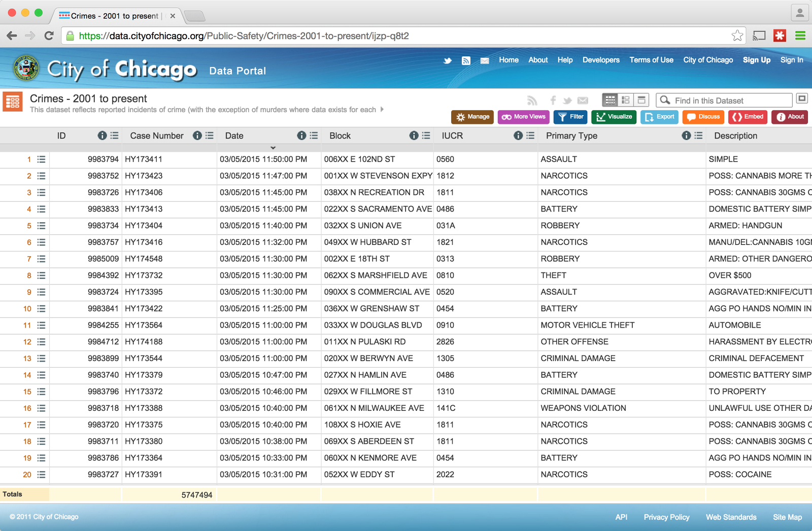Open Site Map in footer
The image size is (812, 531).
pyautogui.click(x=788, y=517)
